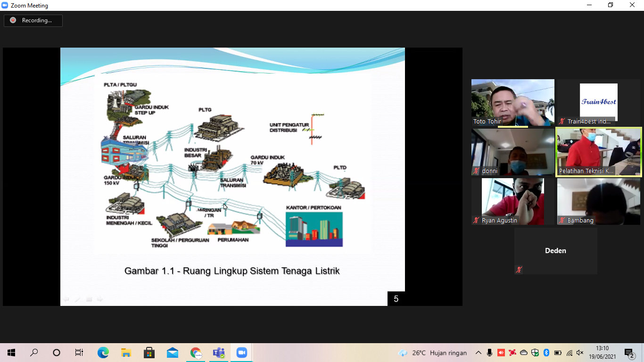
Task: Open the Windows Start menu
Action: tap(11, 353)
